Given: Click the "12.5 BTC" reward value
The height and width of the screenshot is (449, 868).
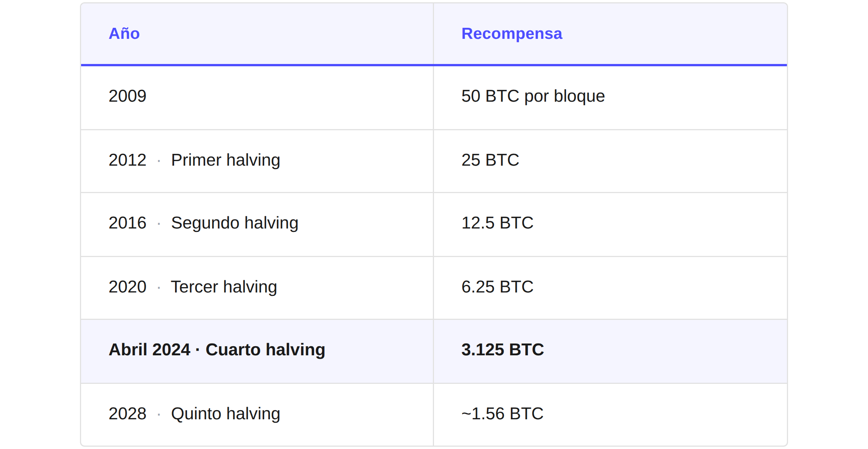Looking at the screenshot, I should point(497,223).
